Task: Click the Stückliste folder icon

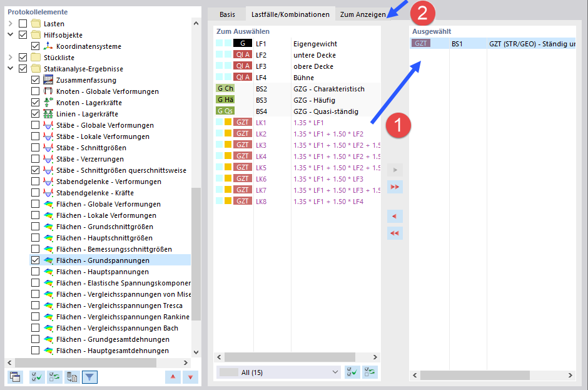Action: pyautogui.click(x=36, y=58)
